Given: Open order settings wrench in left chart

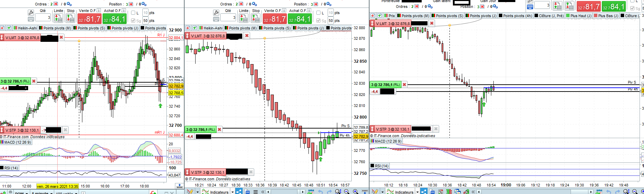Looking at the screenshot, I should pos(31,13).
